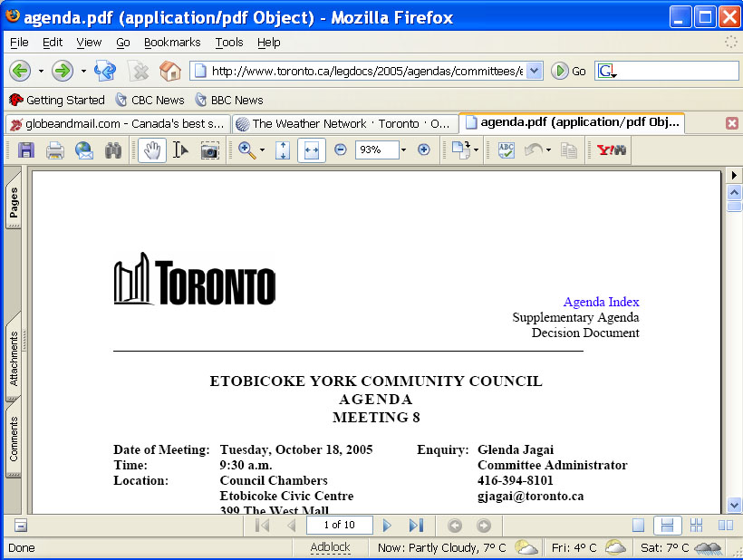Image resolution: width=743 pixels, height=560 pixels.
Task: Expand the document pane options arrow
Action: pos(734,175)
